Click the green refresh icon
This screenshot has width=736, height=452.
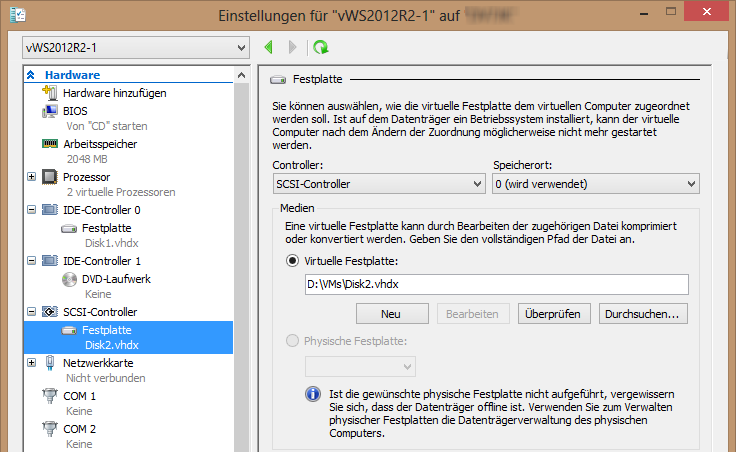[320, 47]
